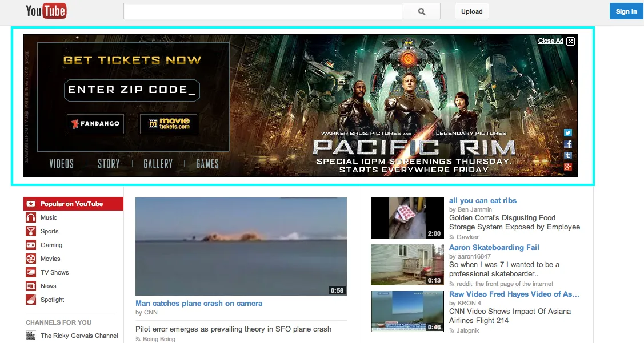644x343 pixels.
Task: Click The Ricky Gervais Channel avatar
Action: (31, 336)
